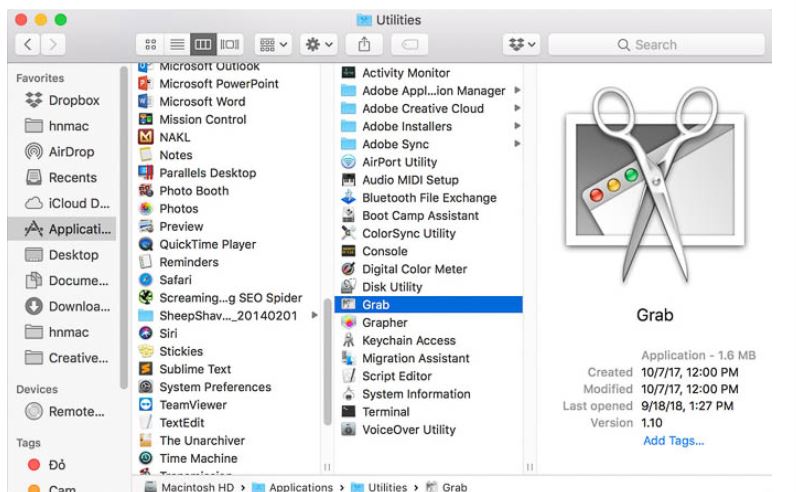
Task: Click the Share button in toolbar
Action: coord(364,45)
